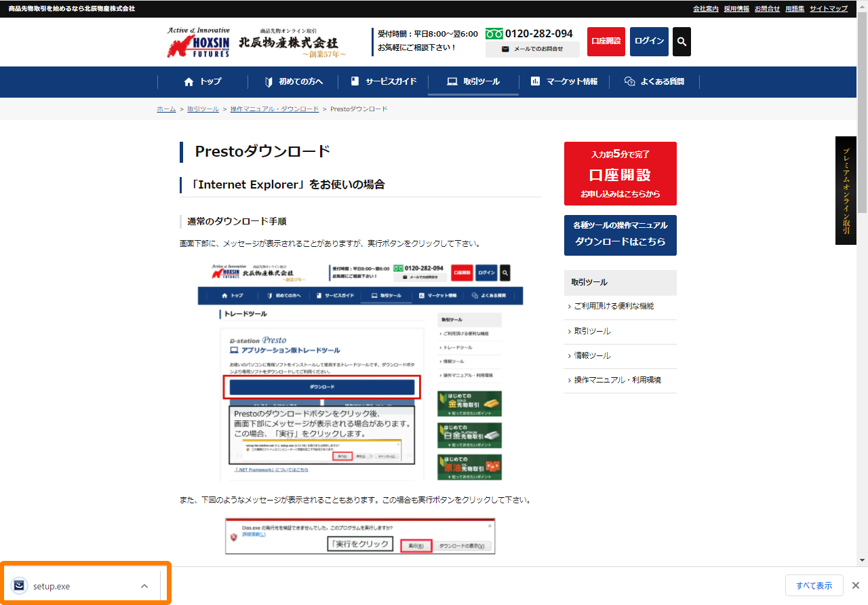Open the サービスガイド navigation menu
This screenshot has width=868, height=605.
click(x=383, y=81)
